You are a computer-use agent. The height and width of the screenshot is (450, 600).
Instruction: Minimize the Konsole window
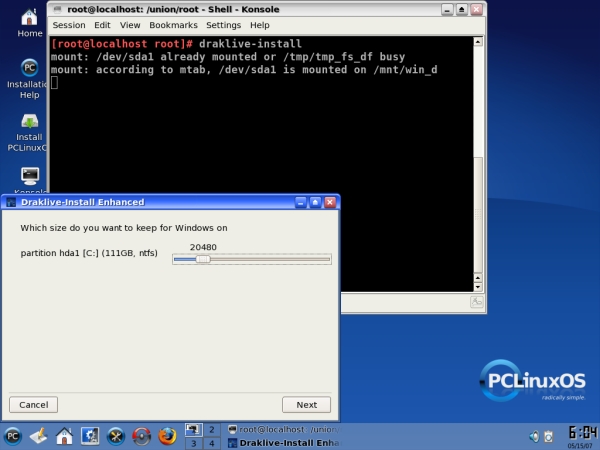pyautogui.click(x=447, y=10)
